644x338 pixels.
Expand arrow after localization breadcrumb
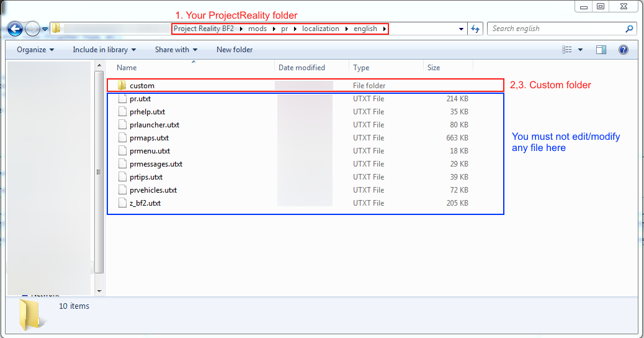click(x=347, y=29)
